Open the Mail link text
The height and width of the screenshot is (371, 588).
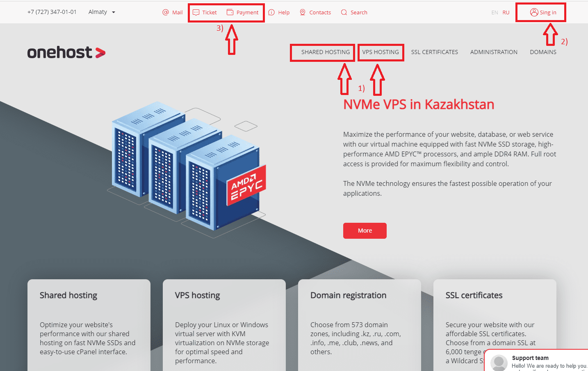click(178, 13)
